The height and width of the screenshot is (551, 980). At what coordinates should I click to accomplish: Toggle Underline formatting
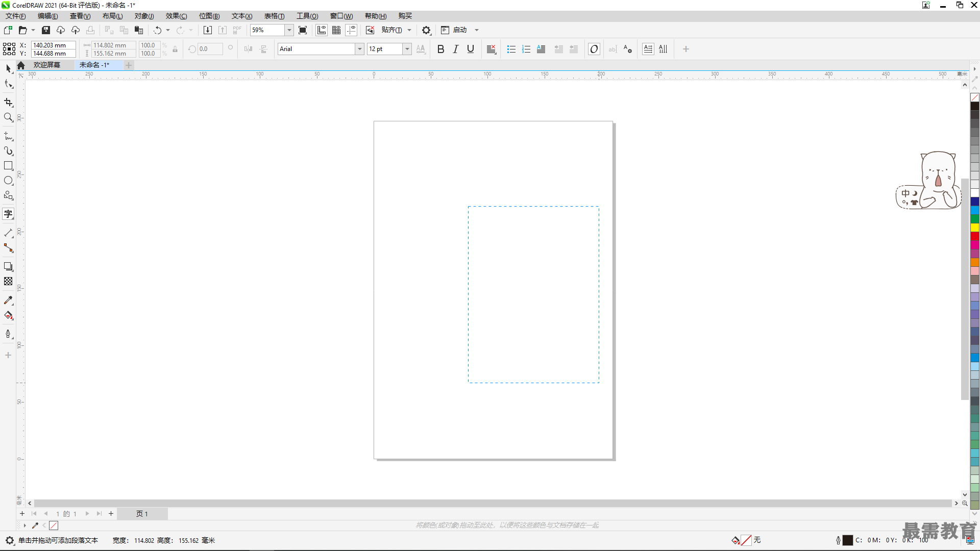tap(471, 49)
